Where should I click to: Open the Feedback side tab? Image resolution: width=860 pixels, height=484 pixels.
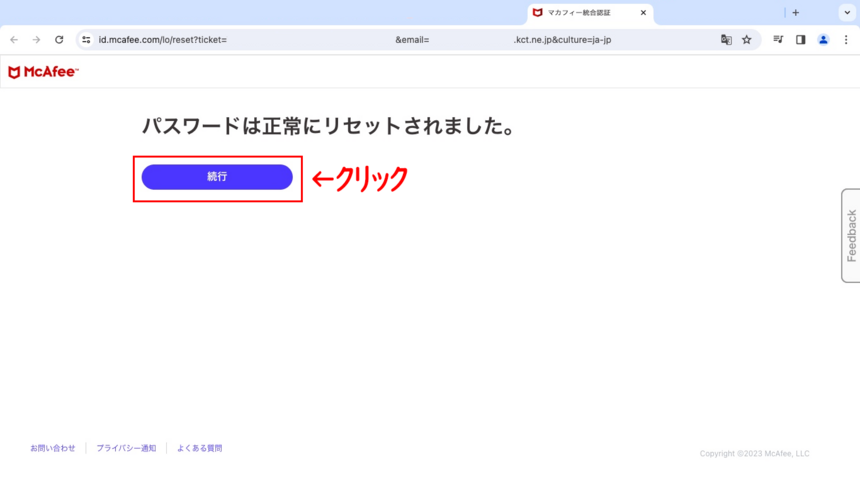[x=851, y=235]
